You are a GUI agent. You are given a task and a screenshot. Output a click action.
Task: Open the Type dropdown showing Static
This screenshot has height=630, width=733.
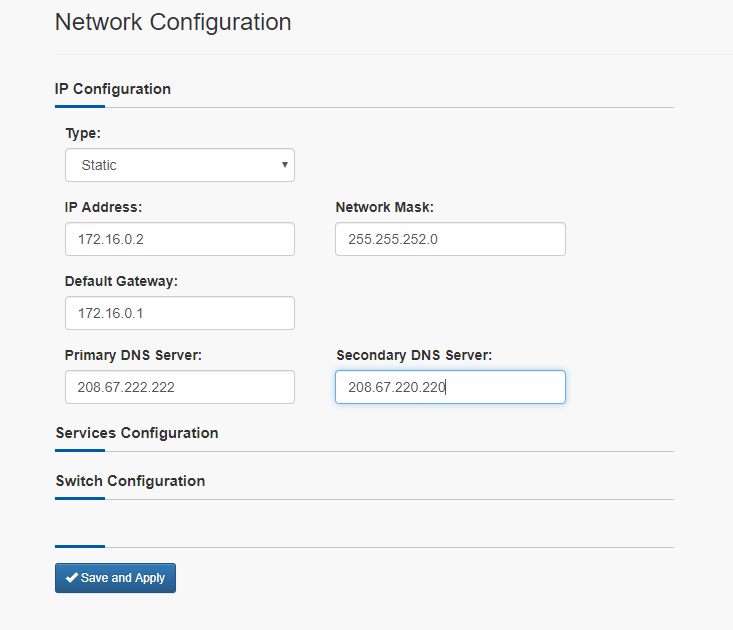pos(180,165)
